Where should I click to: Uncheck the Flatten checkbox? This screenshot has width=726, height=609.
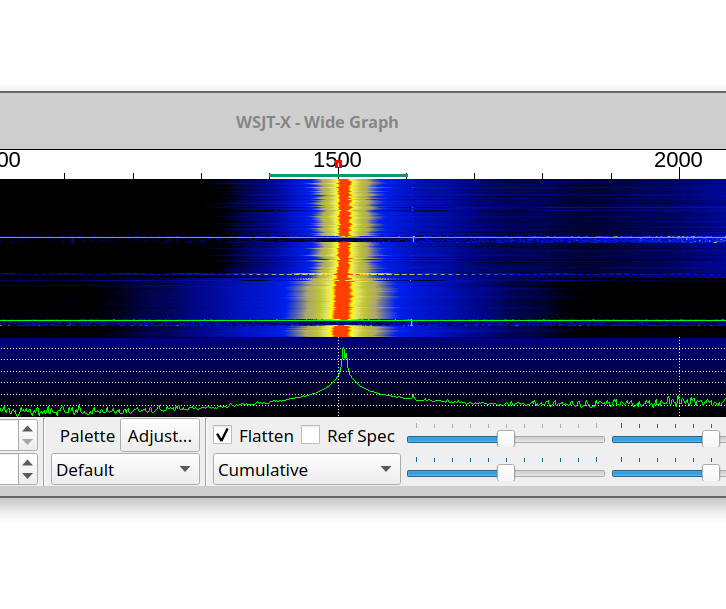click(x=222, y=435)
